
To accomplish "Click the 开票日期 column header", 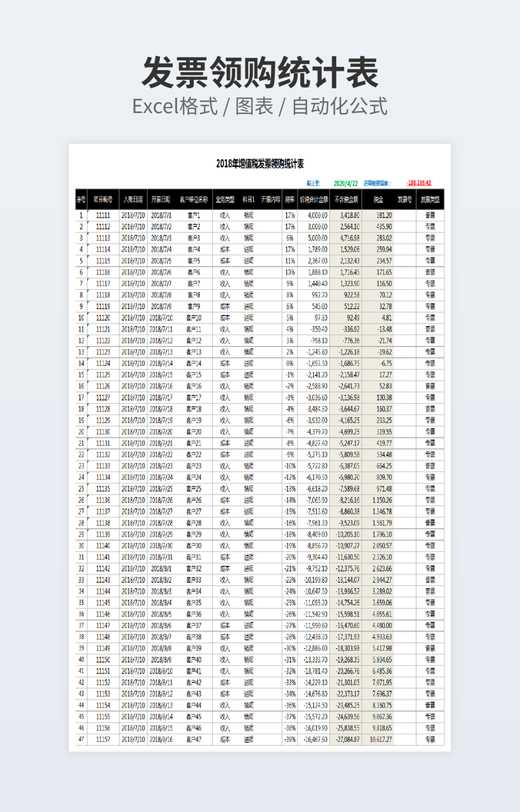I will coord(162,199).
